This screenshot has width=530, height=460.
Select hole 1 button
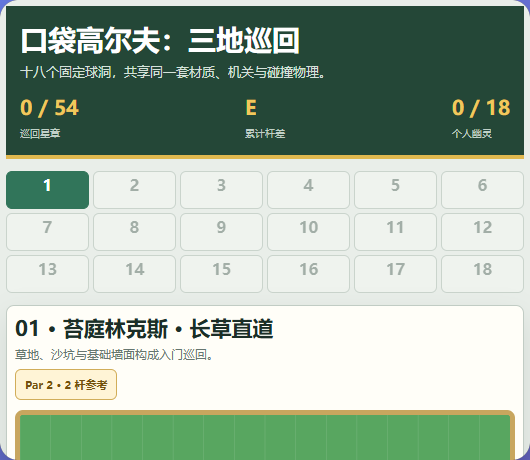pos(47,190)
